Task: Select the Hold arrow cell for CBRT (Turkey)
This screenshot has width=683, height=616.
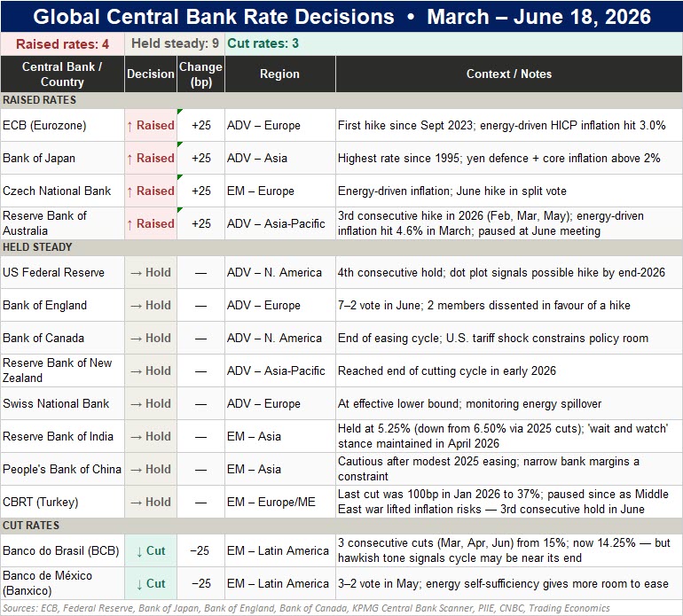Action: 151,502
